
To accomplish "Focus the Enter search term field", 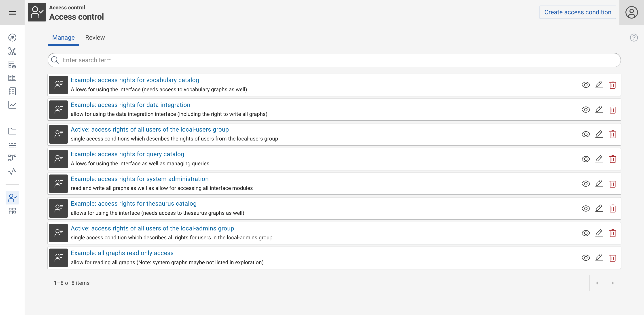I will click(334, 60).
